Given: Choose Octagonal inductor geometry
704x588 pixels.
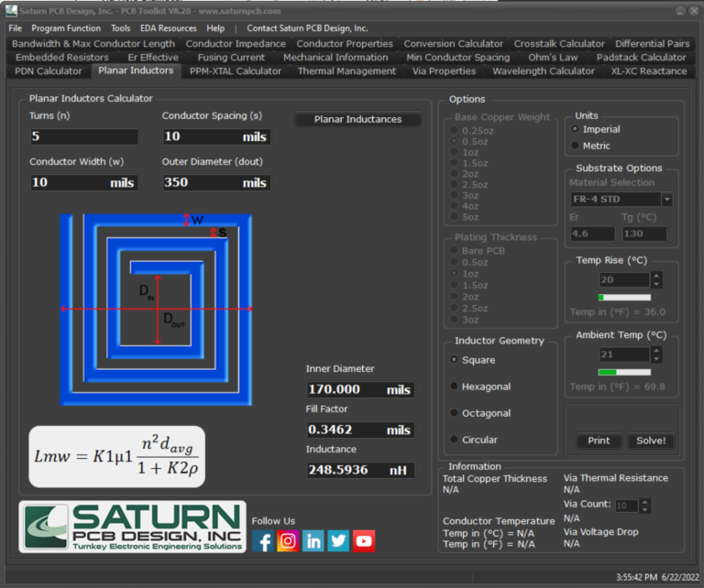Looking at the screenshot, I should pyautogui.click(x=455, y=413).
